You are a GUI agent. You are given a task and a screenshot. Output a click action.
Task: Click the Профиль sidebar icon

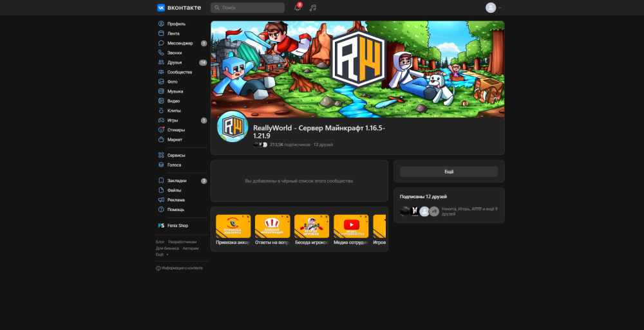161,24
